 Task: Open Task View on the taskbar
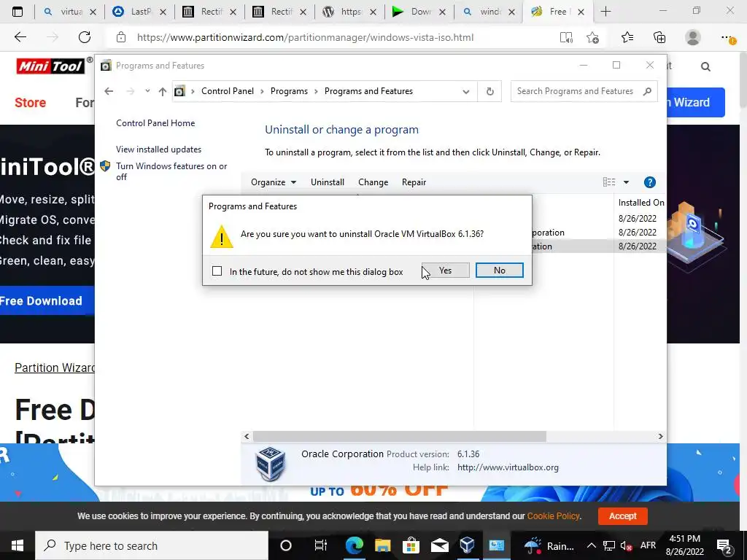tap(321, 545)
